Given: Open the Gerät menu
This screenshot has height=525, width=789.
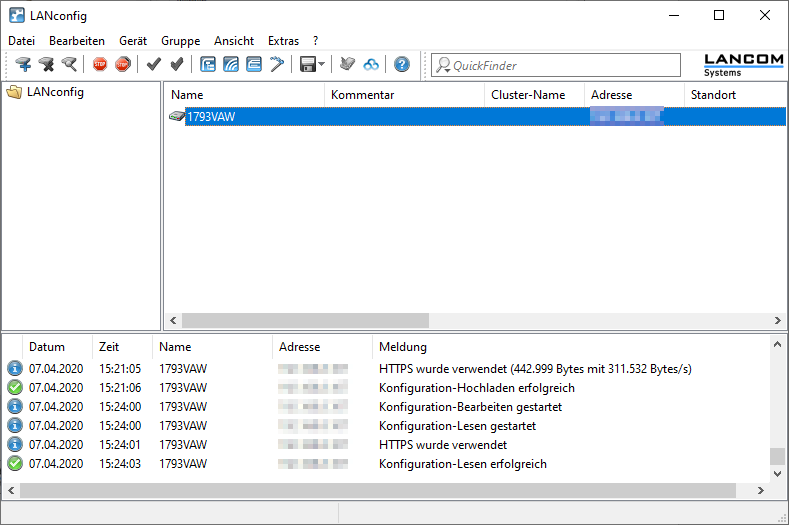Looking at the screenshot, I should pos(133,41).
